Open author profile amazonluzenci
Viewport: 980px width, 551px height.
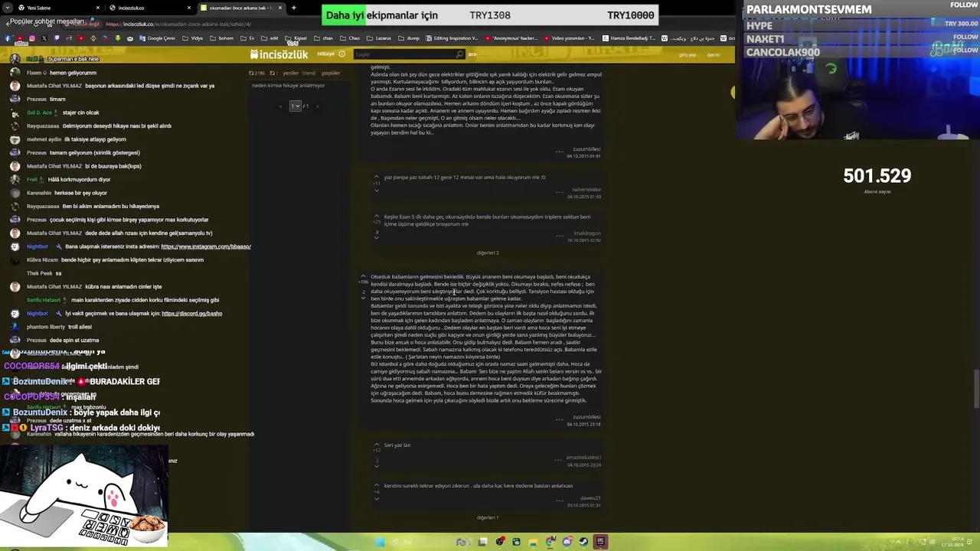click(x=583, y=458)
